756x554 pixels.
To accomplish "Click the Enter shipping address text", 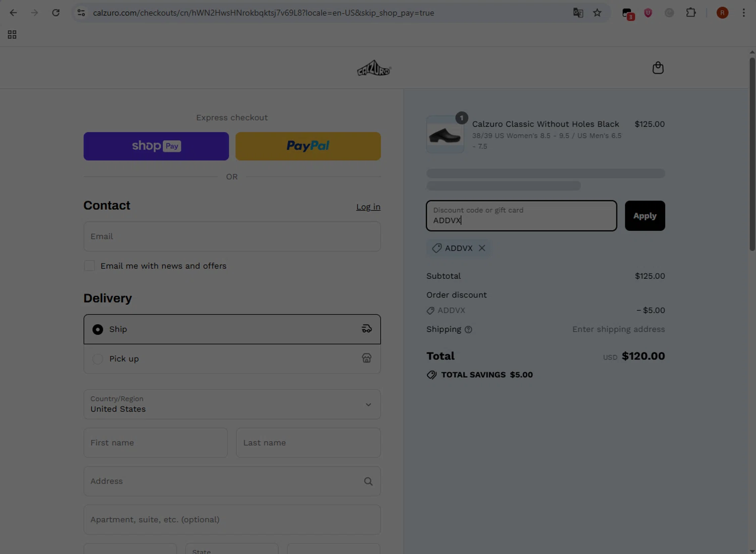I will pos(618,329).
